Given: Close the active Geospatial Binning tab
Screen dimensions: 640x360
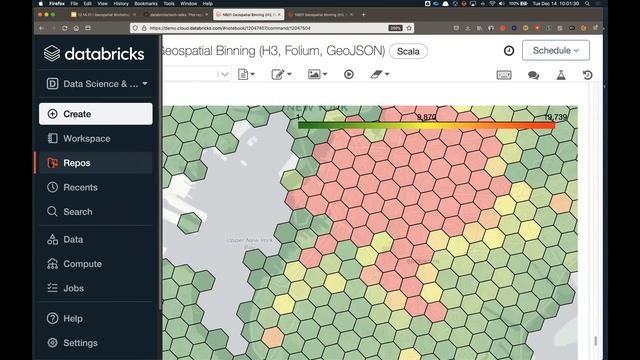Looking at the screenshot, I should point(280,15).
